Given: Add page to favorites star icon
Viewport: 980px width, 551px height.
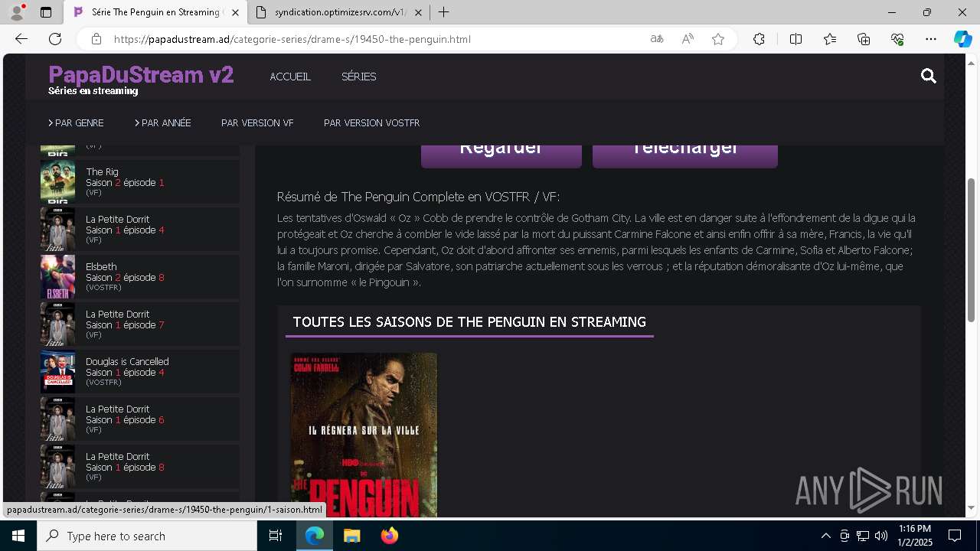Looking at the screenshot, I should [718, 39].
